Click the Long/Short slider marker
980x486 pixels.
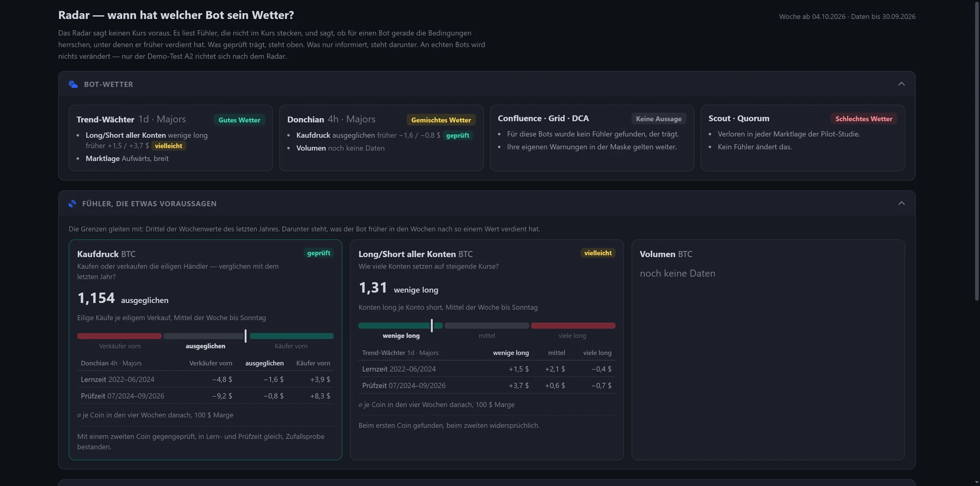(x=432, y=325)
